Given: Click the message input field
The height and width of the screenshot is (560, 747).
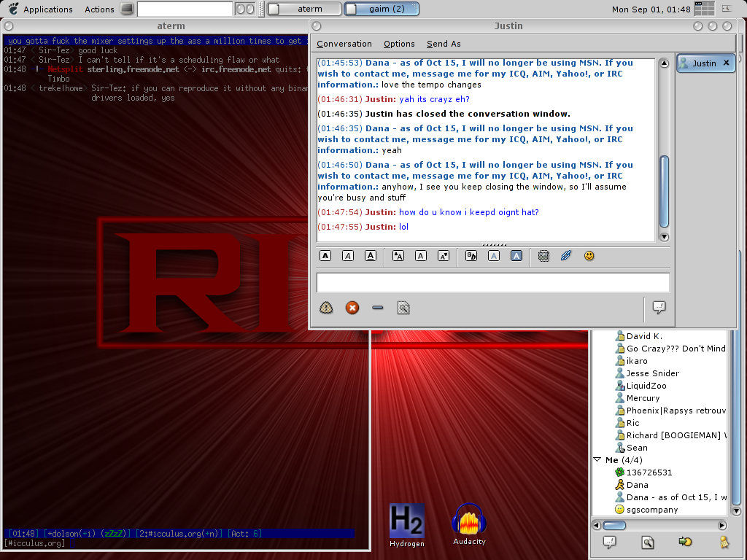Looking at the screenshot, I should pos(493,282).
